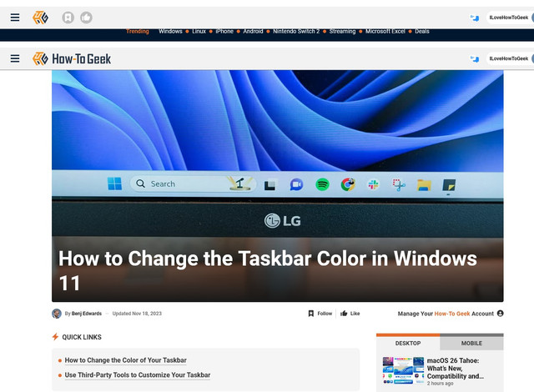The image size is (534, 392).
Task: Open the ILoveHowToGeek profile in the main header
Action: (x=508, y=58)
